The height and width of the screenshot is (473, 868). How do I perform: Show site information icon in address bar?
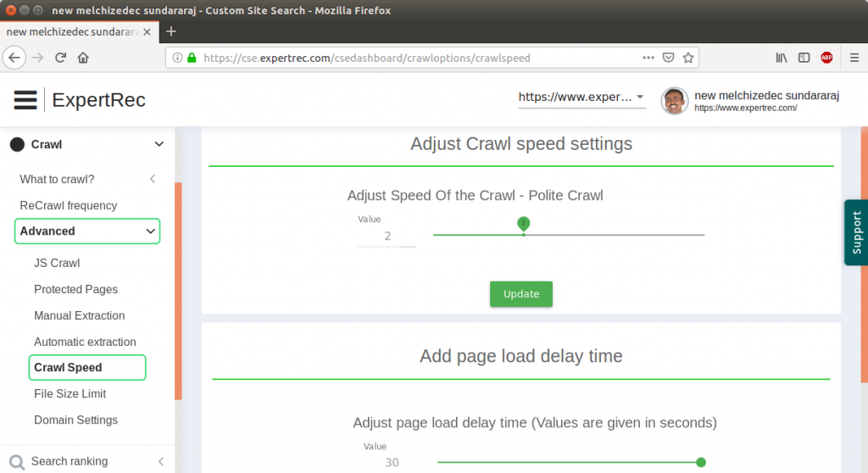(x=177, y=58)
